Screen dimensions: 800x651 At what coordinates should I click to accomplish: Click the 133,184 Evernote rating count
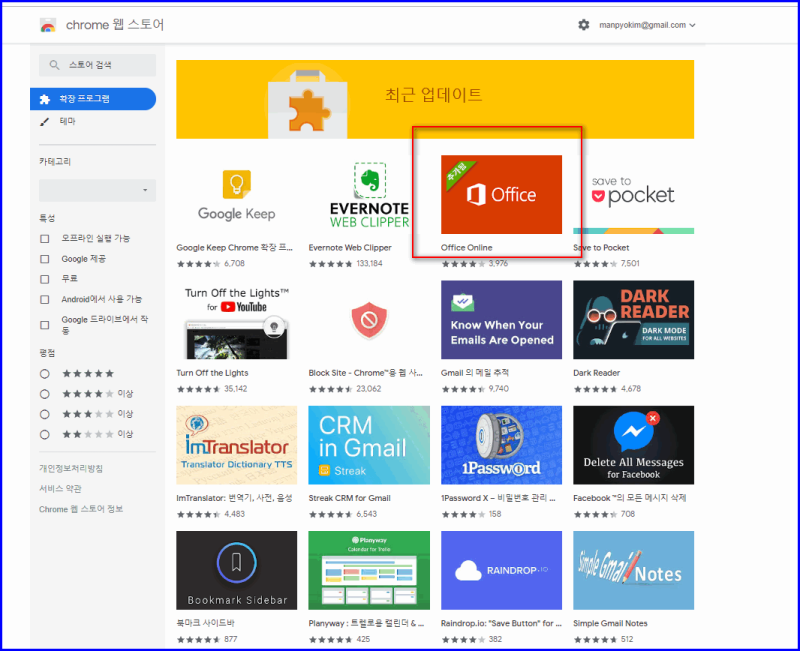coord(369,264)
